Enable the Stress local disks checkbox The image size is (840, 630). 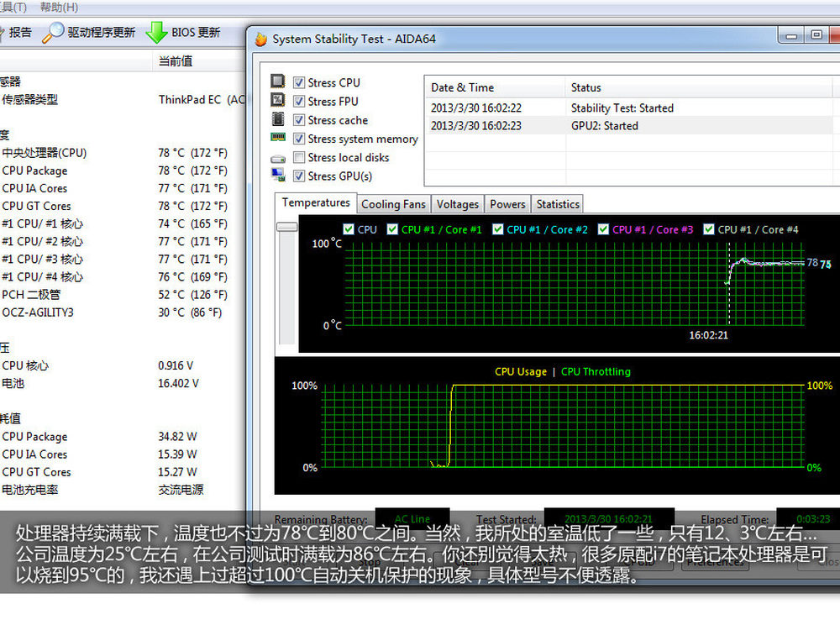click(299, 158)
